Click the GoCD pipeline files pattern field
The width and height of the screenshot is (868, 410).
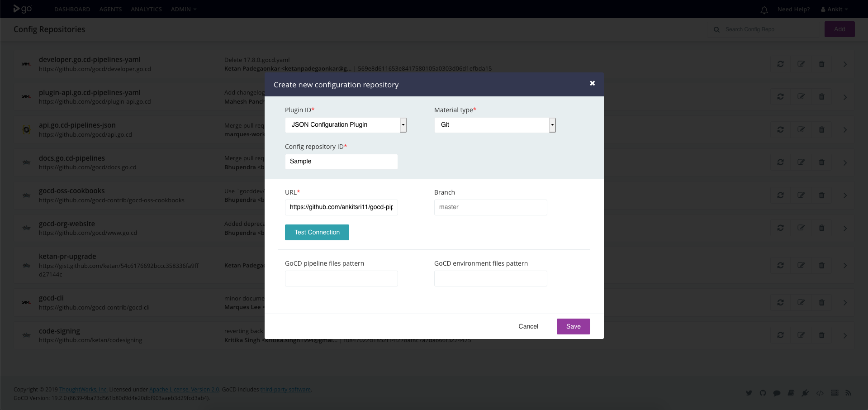click(x=341, y=278)
